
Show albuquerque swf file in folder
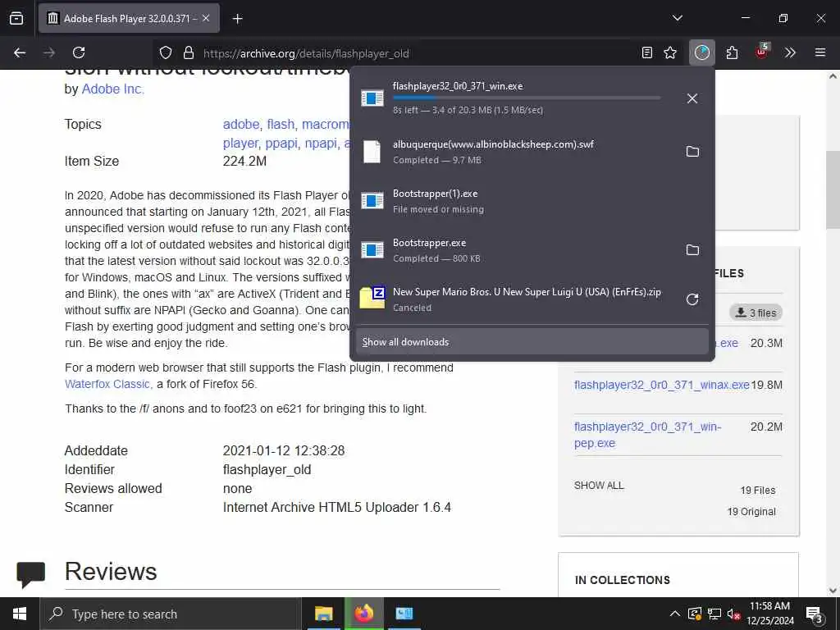pos(692,152)
